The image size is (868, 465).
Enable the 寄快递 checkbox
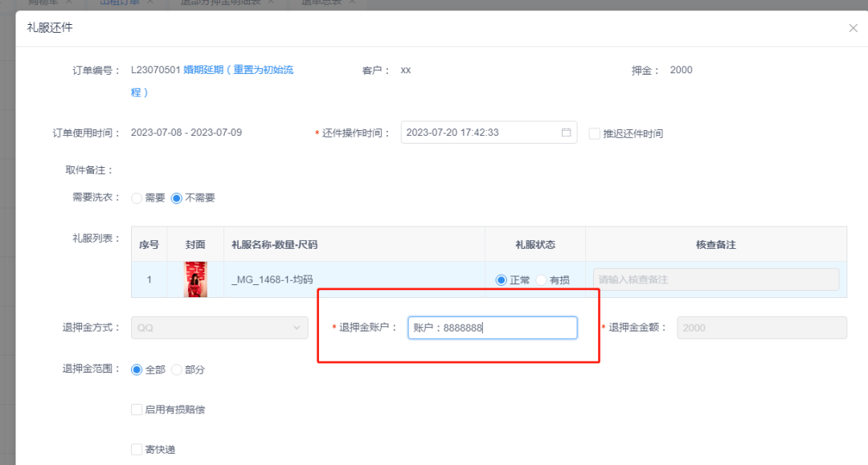click(137, 449)
